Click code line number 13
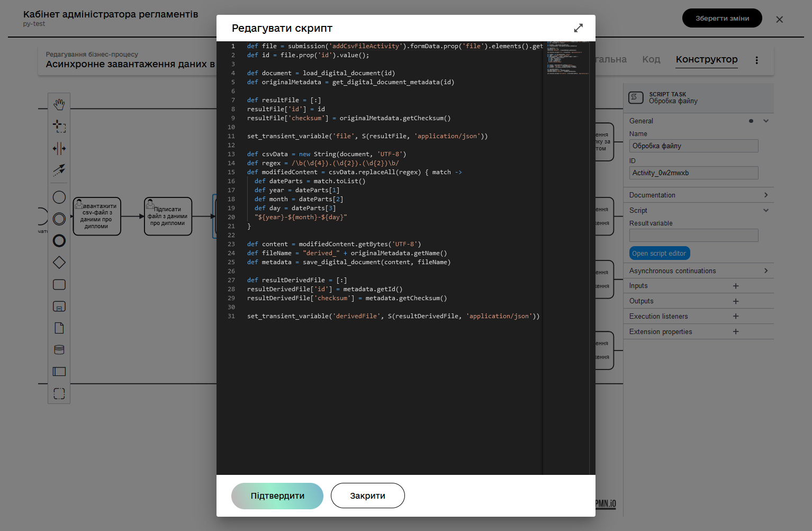The height and width of the screenshot is (531, 812). pos(231,154)
